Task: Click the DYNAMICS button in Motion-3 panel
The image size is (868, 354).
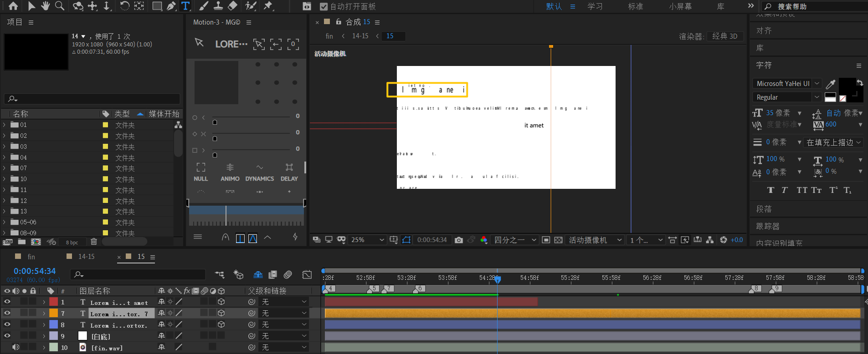Action: coord(260,172)
